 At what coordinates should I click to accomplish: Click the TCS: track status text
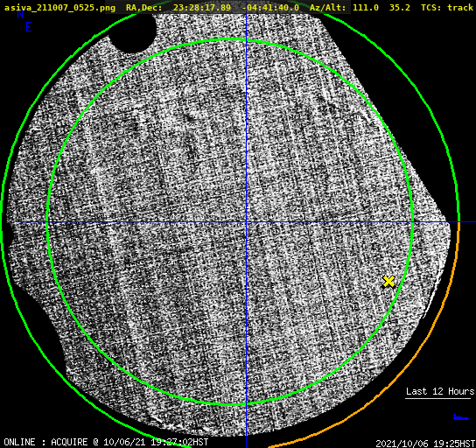tap(447, 7)
